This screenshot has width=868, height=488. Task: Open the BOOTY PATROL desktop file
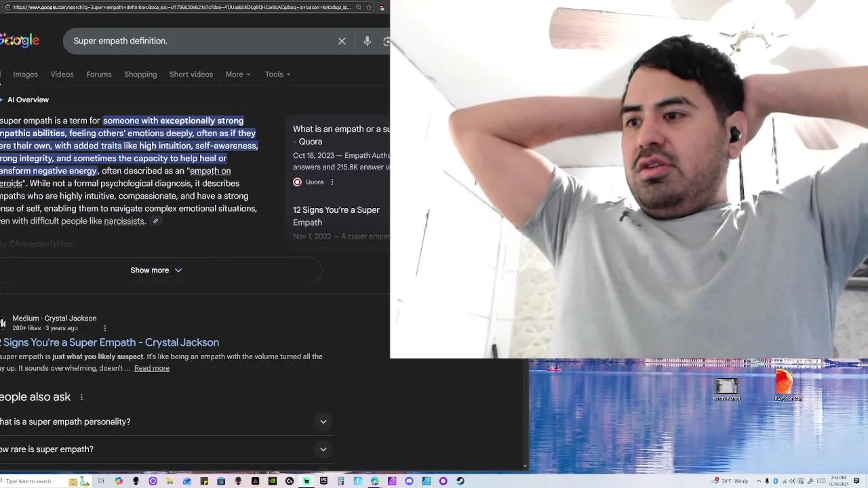[x=726, y=390]
